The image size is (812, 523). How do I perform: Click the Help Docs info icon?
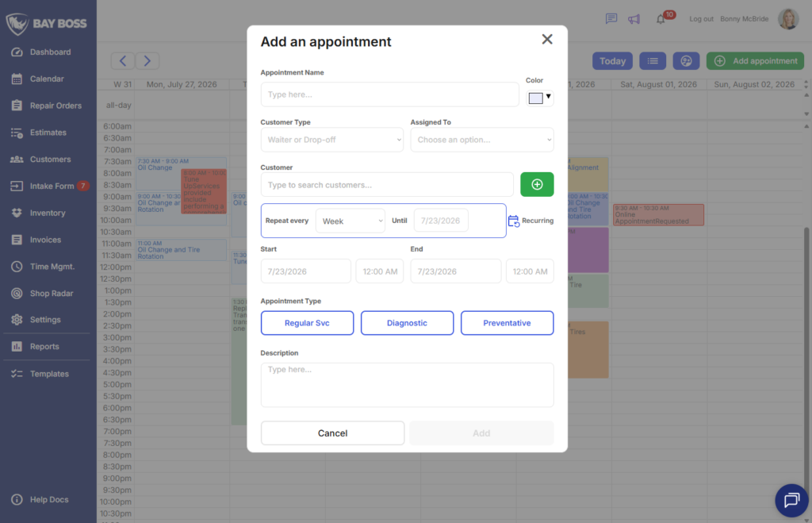point(17,500)
